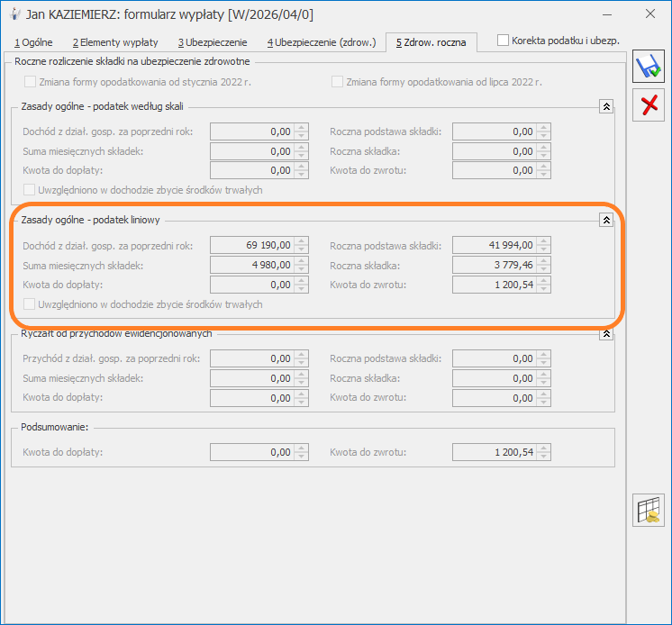Image resolution: width=672 pixels, height=625 pixels.
Task: Go to the 3 Ubezpieczenie tab
Action: pyautogui.click(x=213, y=42)
